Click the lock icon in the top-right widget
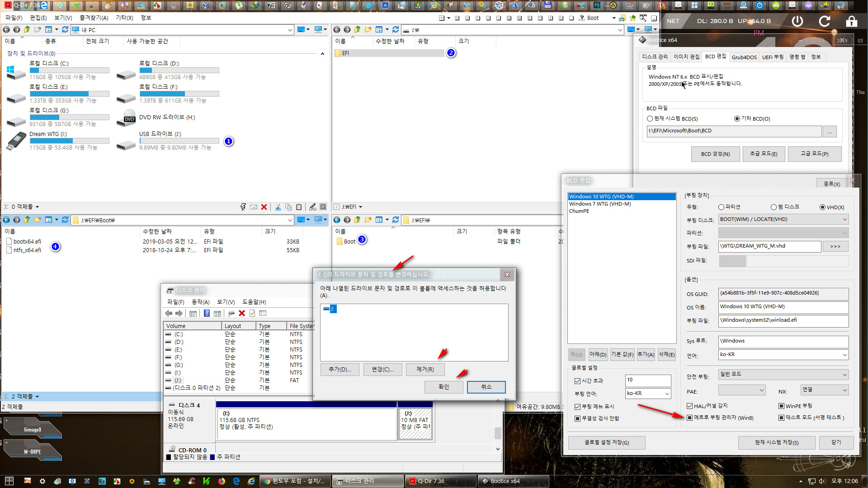 [x=852, y=21]
